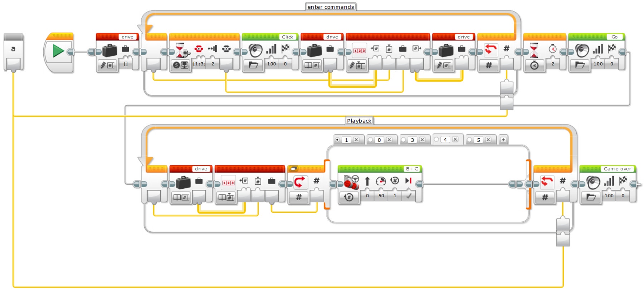644x289 pixels.
Task: Open file selector on Go sound block
Action: [x=580, y=65]
